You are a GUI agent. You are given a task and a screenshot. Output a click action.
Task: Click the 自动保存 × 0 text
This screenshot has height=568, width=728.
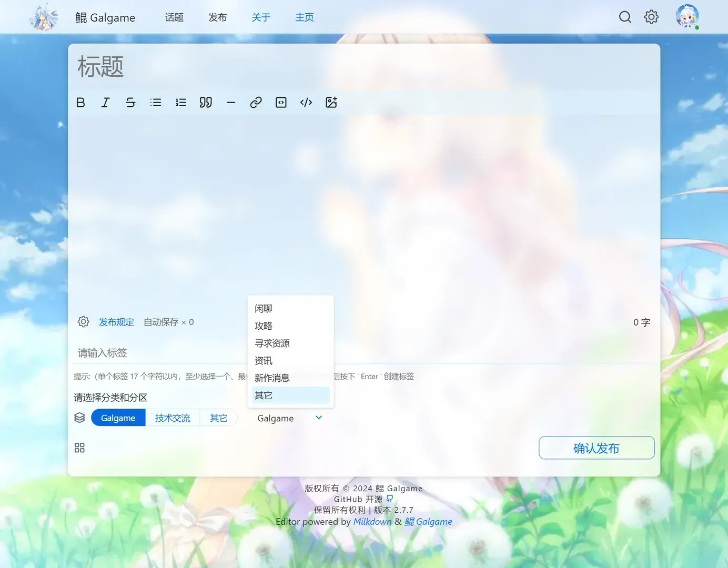click(x=169, y=322)
